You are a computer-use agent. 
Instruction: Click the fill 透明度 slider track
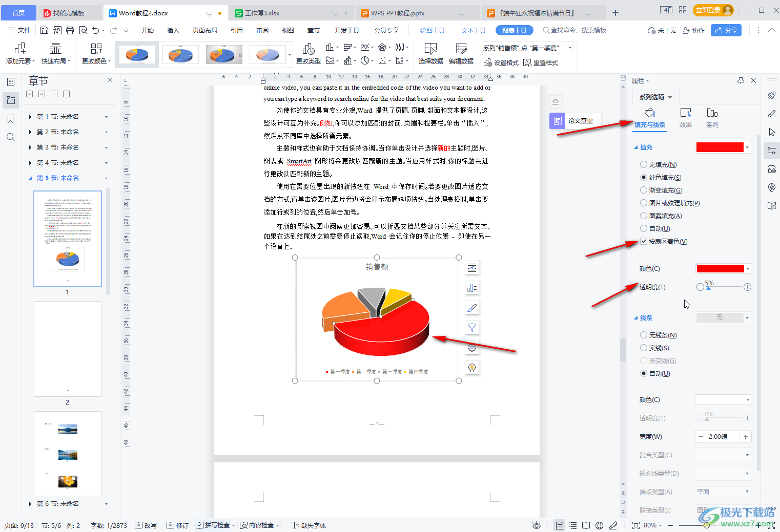(724, 287)
